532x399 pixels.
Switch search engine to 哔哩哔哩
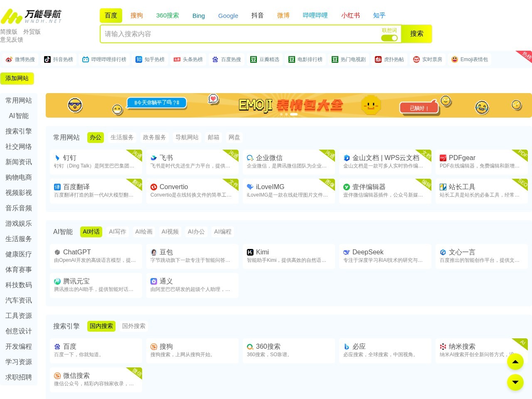(315, 15)
